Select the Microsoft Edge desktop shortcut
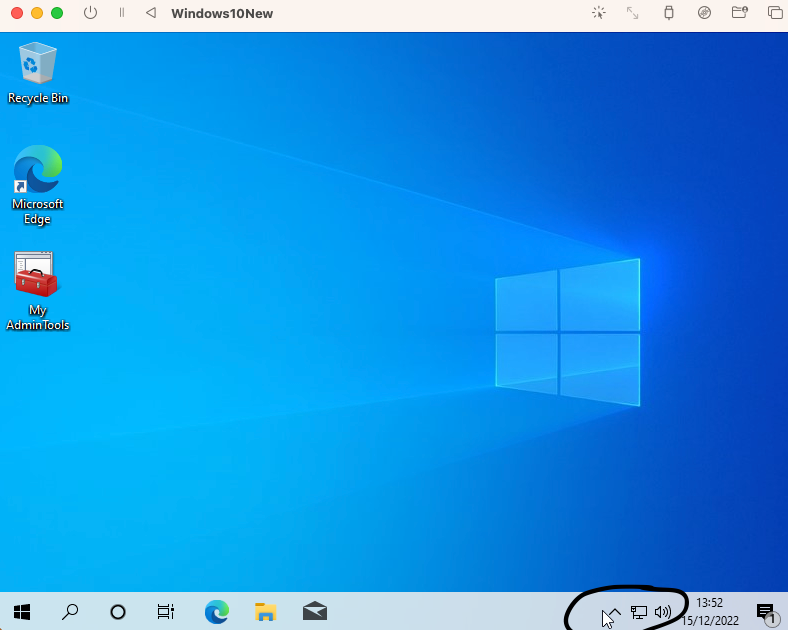 pyautogui.click(x=38, y=185)
